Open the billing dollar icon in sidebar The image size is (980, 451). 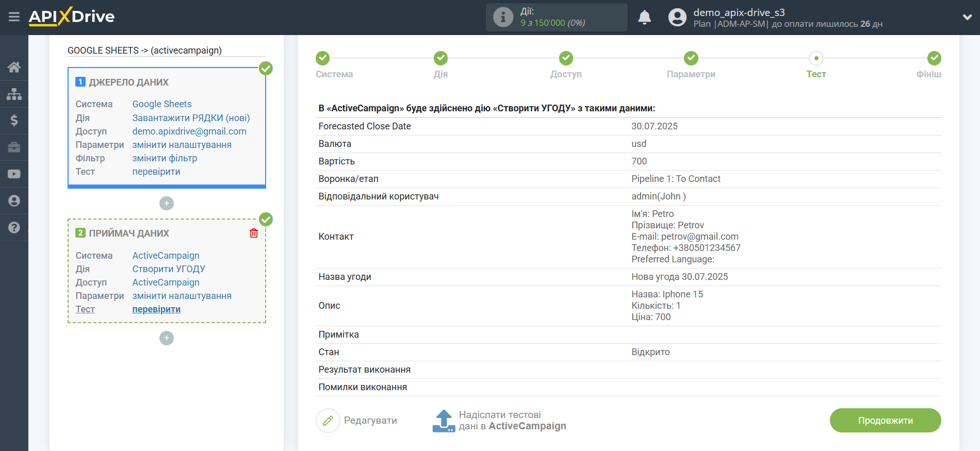click(14, 121)
